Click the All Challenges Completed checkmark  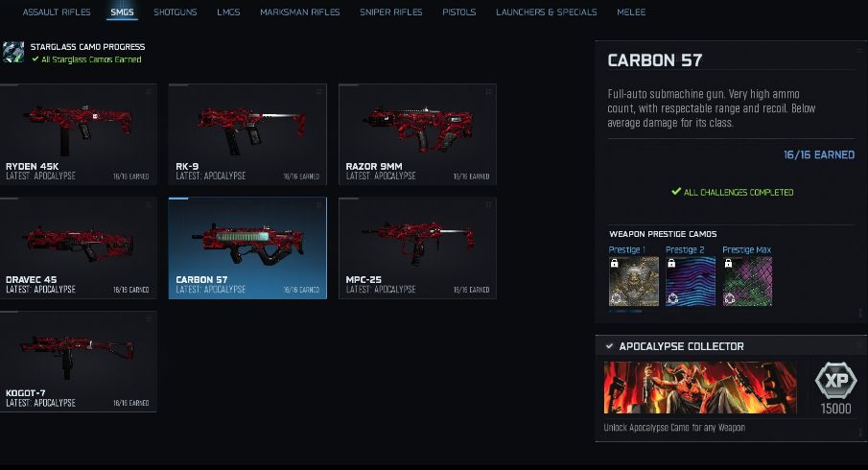pos(676,192)
